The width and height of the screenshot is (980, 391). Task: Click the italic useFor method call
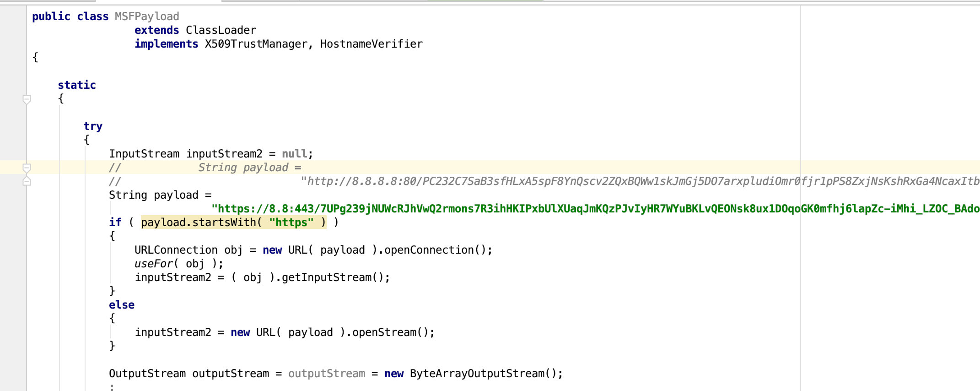[x=154, y=264]
